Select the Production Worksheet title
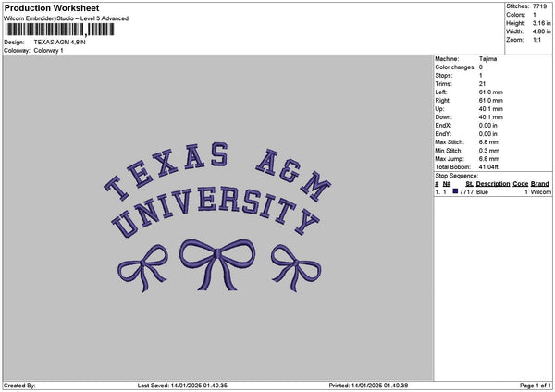Viewport: 555px width, 392px height. [x=52, y=8]
